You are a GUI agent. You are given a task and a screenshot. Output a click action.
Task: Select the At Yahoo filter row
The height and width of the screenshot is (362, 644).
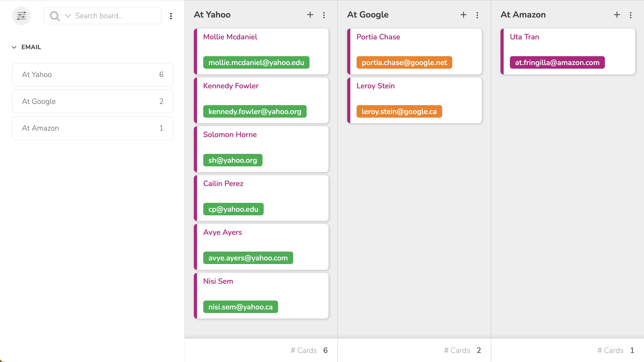(x=93, y=75)
